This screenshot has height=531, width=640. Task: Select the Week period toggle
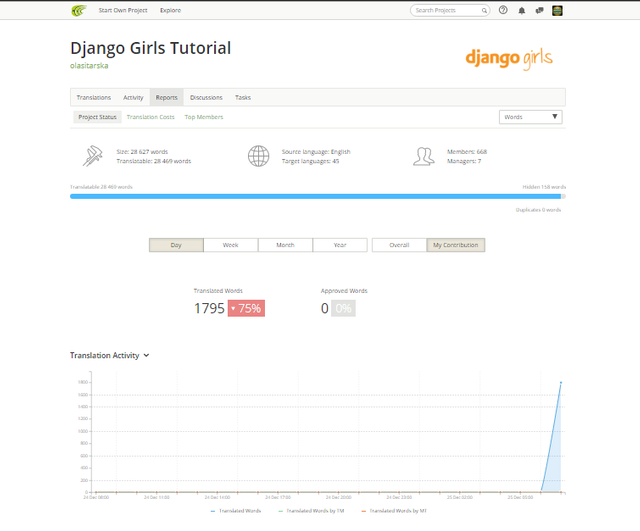coord(231,245)
